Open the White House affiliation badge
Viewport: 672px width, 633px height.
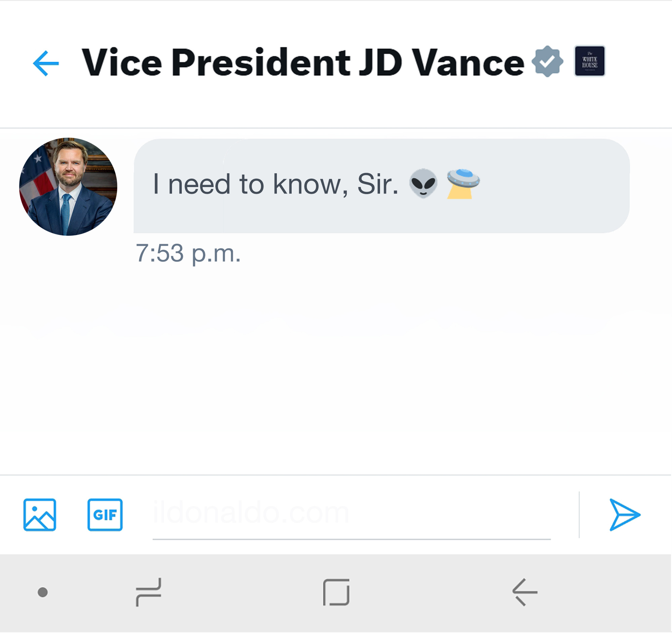(590, 61)
